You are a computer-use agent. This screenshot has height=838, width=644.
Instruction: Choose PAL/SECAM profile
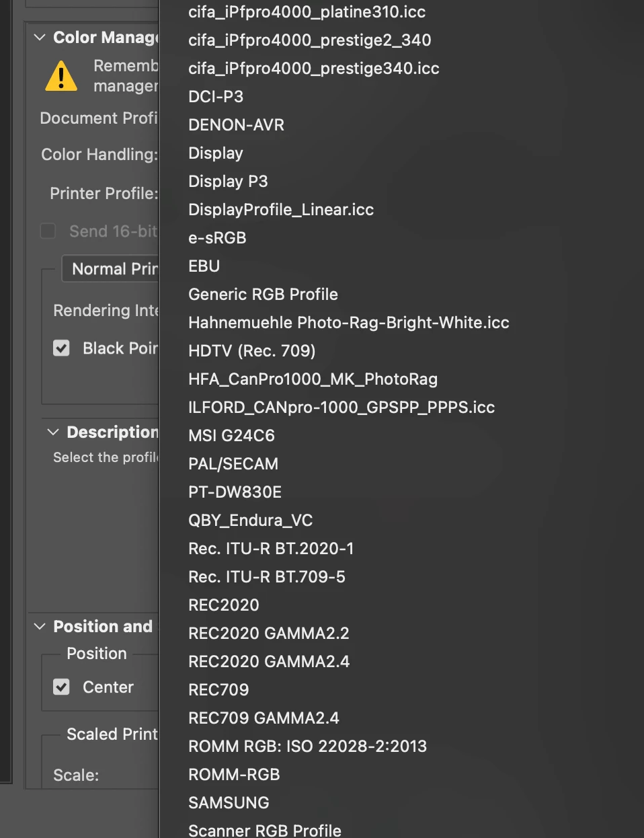click(233, 464)
